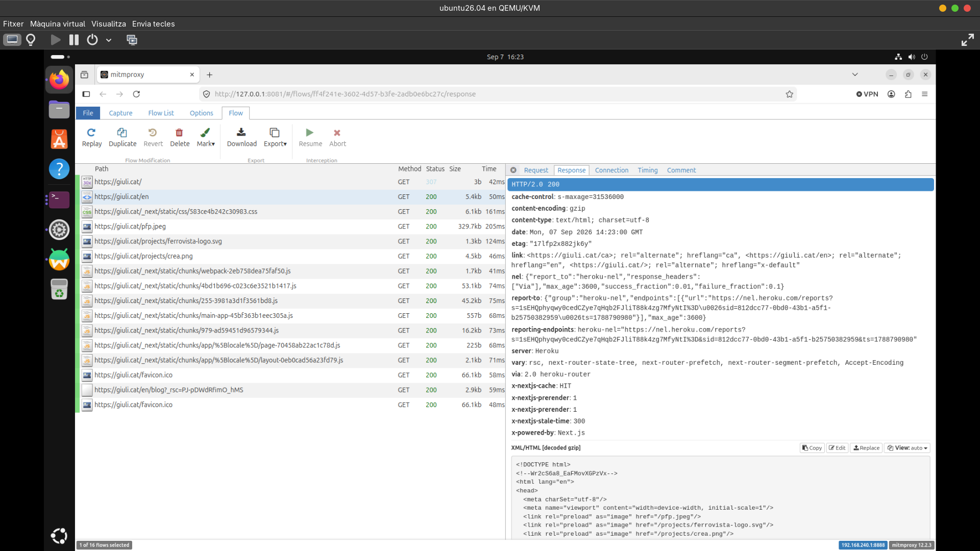Select the pfp.jpeg flow row
980x551 pixels.
(290, 227)
